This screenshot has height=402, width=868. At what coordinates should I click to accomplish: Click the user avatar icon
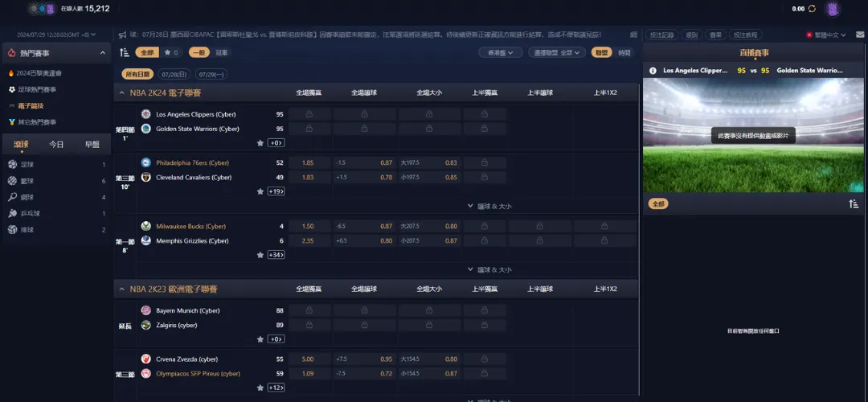tap(833, 9)
